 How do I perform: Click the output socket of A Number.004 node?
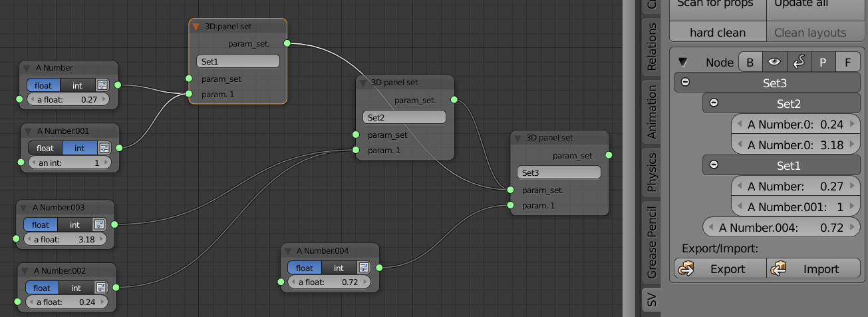click(x=379, y=268)
